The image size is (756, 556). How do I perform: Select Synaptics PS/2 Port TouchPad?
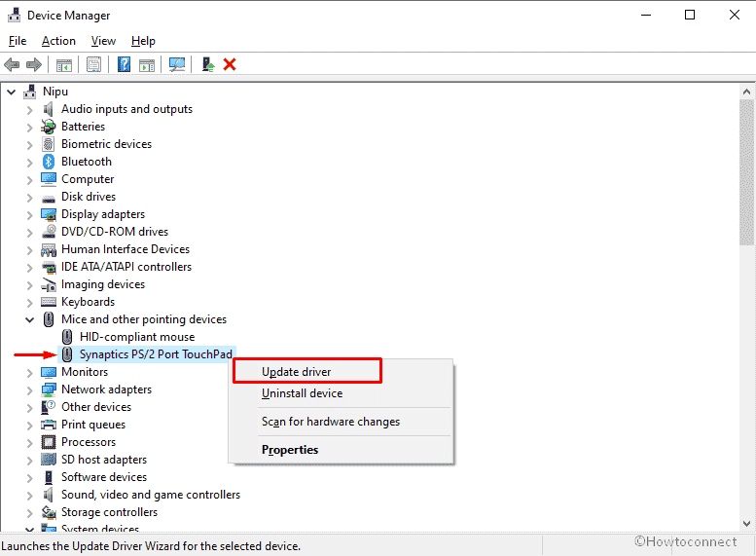click(156, 354)
